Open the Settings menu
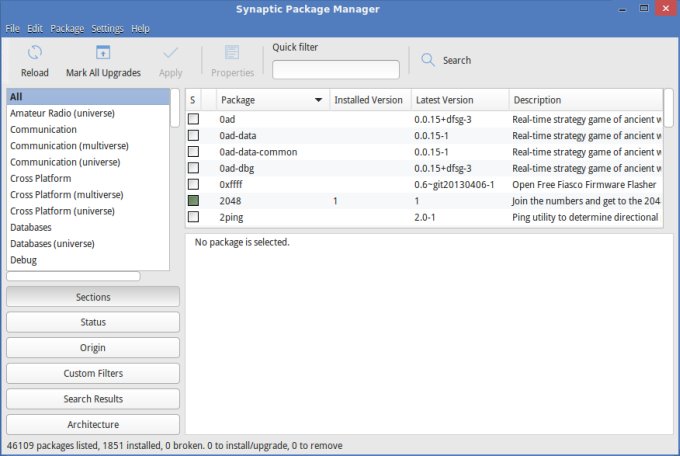This screenshot has height=456, width=680. pos(108,28)
